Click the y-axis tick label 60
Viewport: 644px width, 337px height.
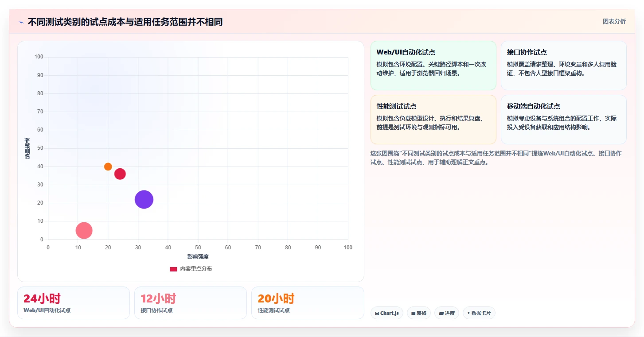[x=40, y=130]
